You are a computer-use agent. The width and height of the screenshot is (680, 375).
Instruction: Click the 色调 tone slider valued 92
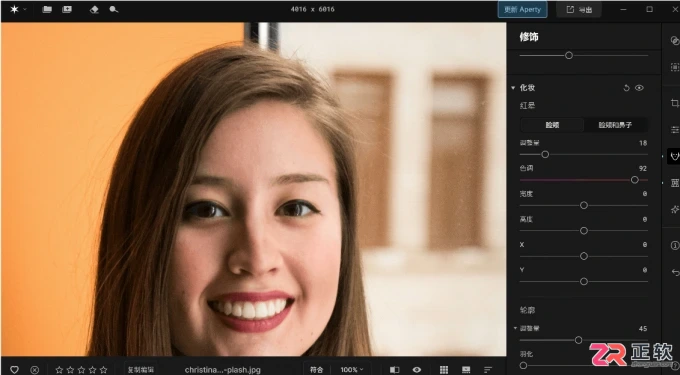click(x=584, y=180)
